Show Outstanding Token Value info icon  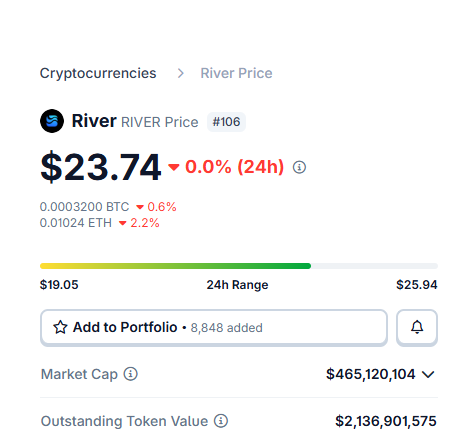221,421
